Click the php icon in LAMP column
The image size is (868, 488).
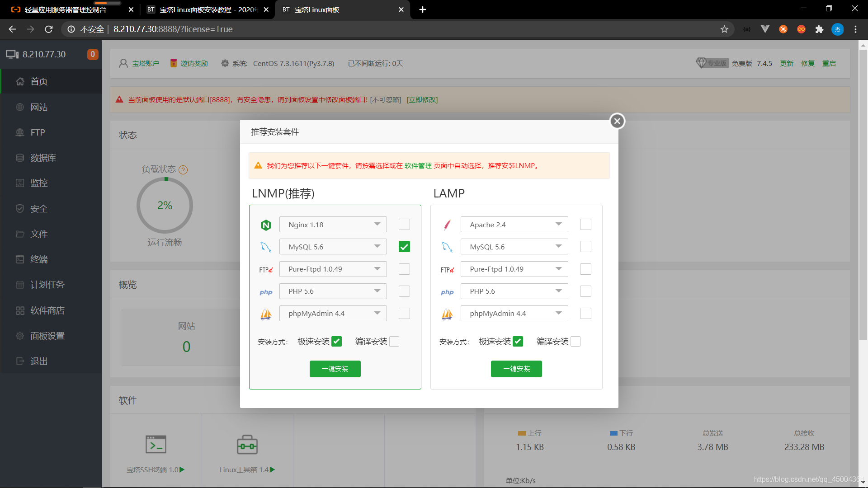coord(447,292)
